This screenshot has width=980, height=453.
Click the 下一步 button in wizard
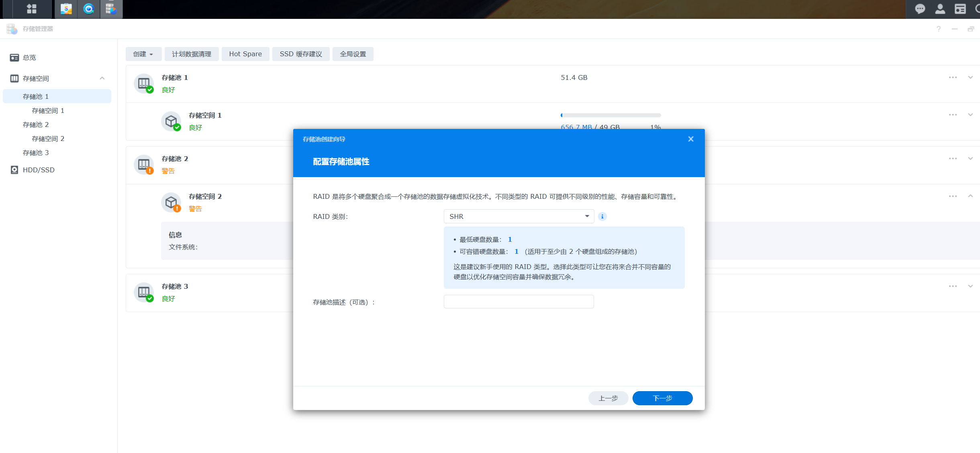point(662,398)
